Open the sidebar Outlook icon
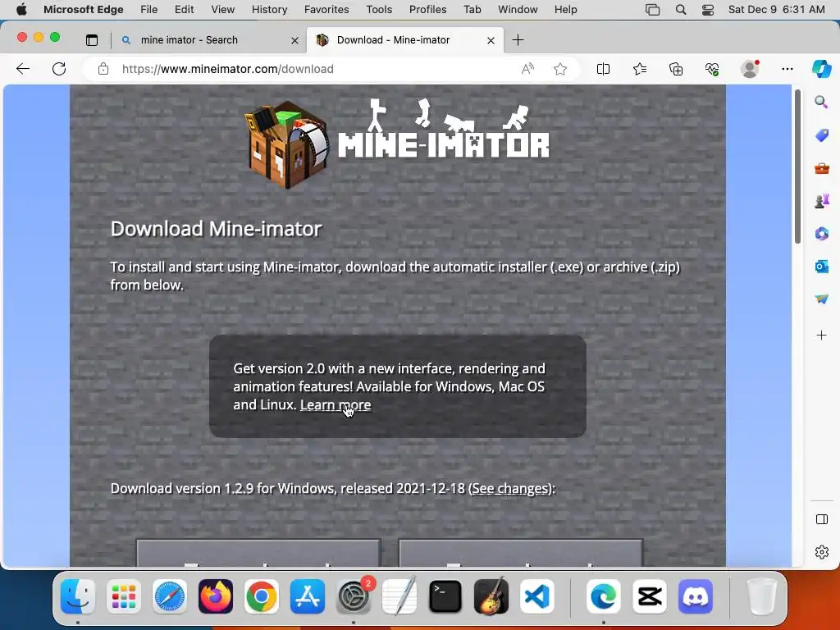The image size is (840, 630). pos(822,267)
